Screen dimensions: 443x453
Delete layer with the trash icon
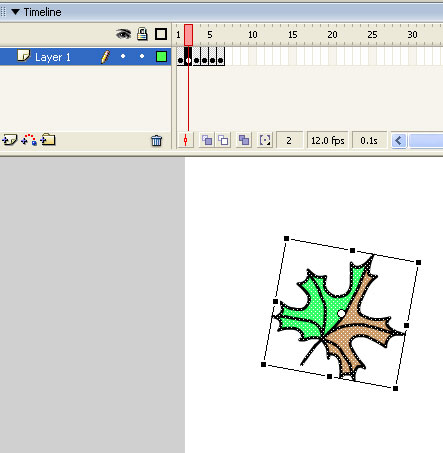(x=156, y=141)
